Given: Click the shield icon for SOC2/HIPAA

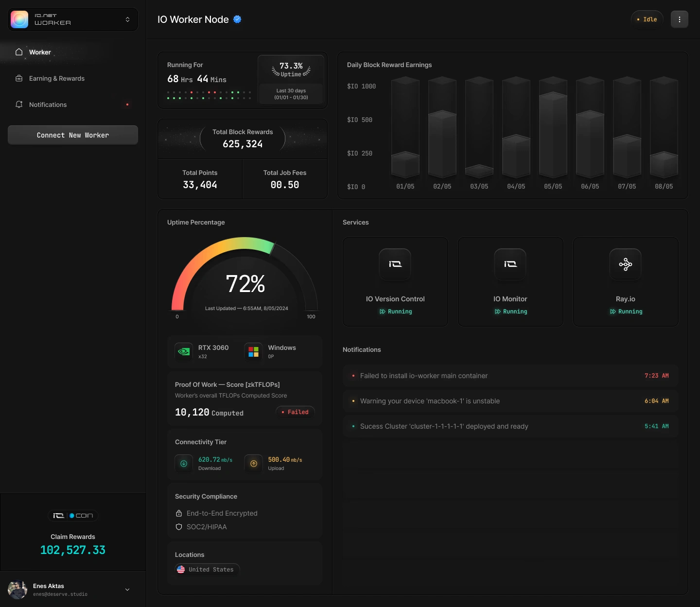Looking at the screenshot, I should (179, 527).
